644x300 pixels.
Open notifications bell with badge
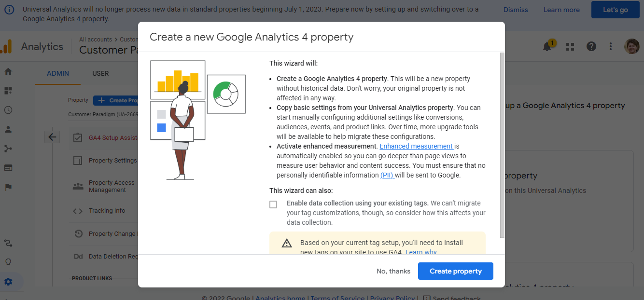547,46
